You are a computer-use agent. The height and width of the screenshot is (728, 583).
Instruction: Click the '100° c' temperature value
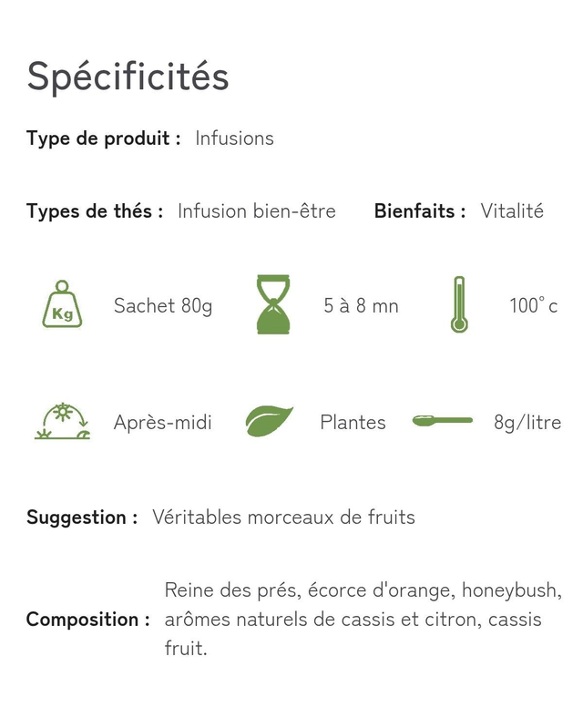[x=533, y=305]
